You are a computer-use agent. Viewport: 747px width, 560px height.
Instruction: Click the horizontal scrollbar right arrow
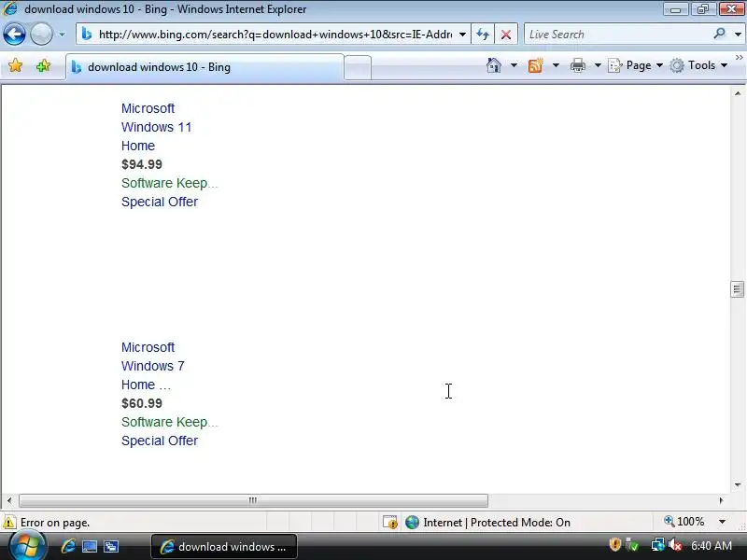click(x=721, y=500)
